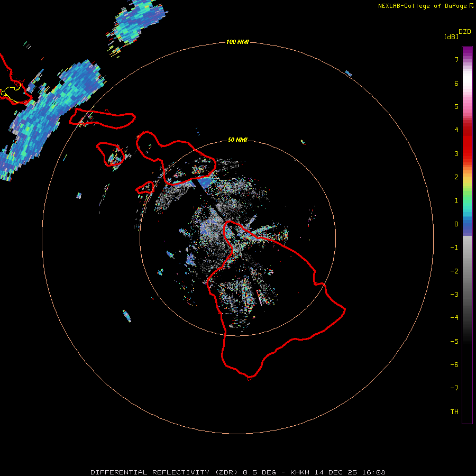Click the 5 label on the colorbar
This screenshot has height=476, width=476.
pyautogui.click(x=456, y=106)
